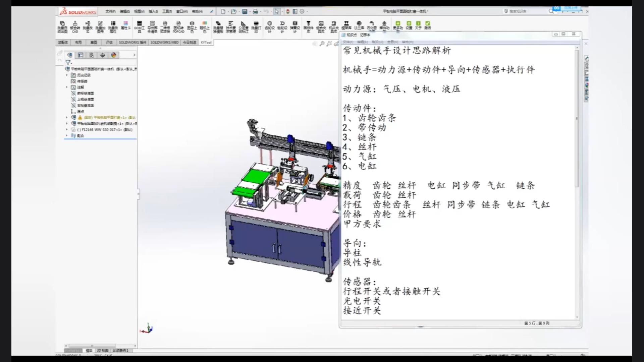Click the 法兰库 flange library icon
Screen dimensions: 644x362
point(359,25)
